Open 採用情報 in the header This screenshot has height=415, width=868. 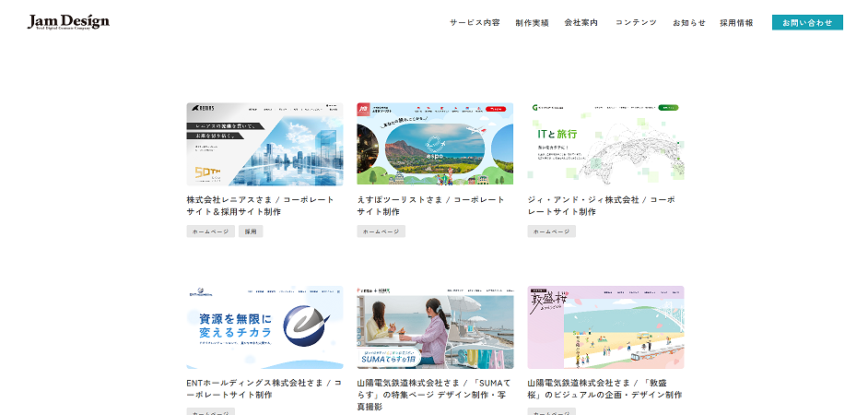click(x=736, y=22)
